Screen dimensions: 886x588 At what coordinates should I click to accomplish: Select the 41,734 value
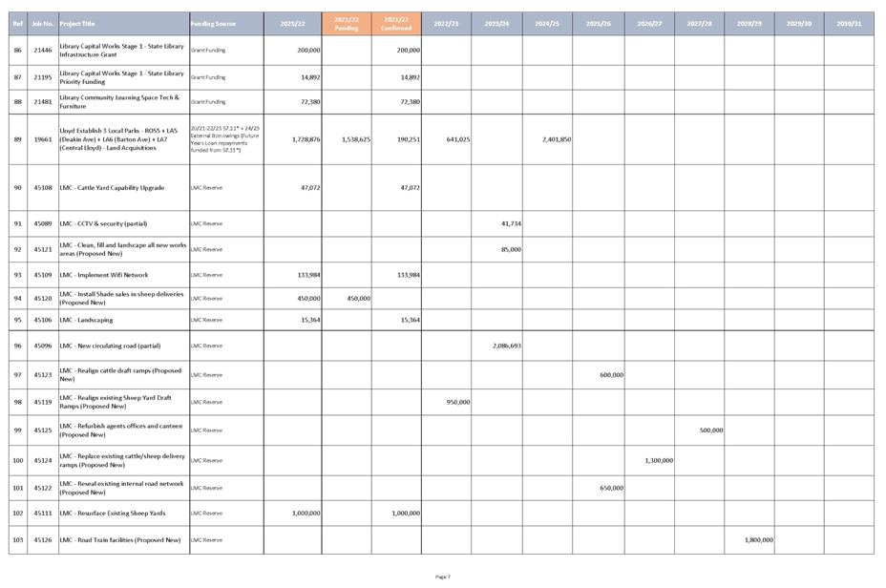click(511, 223)
